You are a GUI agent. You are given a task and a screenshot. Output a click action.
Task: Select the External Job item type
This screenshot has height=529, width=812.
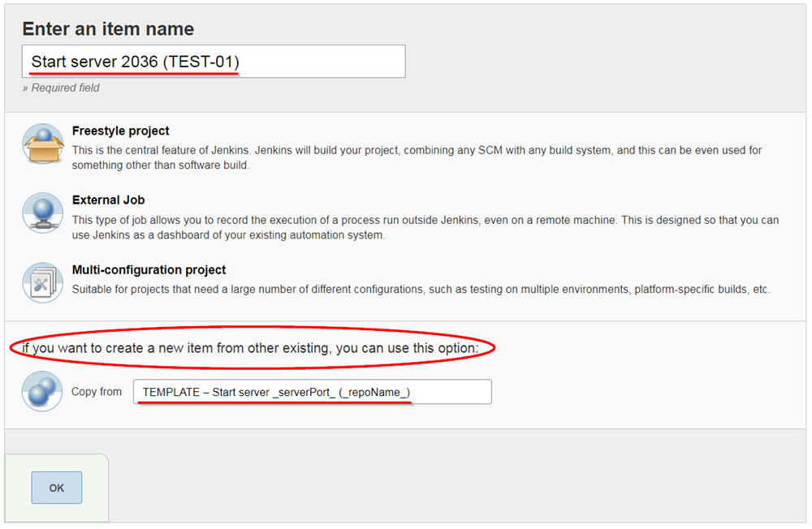(108, 200)
